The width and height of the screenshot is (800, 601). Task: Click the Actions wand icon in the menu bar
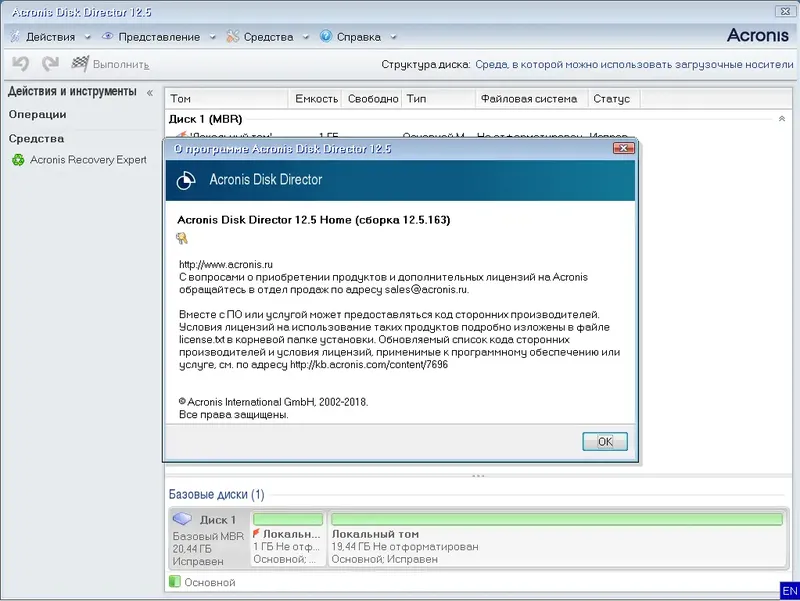[x=15, y=36]
